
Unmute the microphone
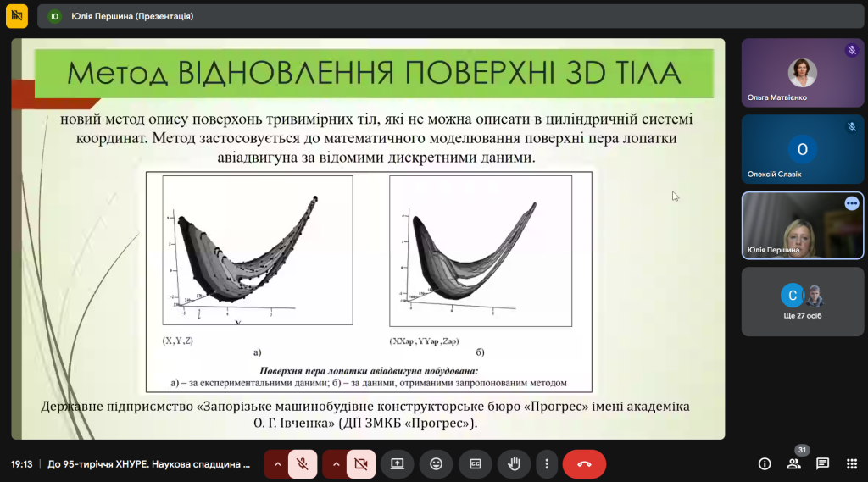click(301, 464)
